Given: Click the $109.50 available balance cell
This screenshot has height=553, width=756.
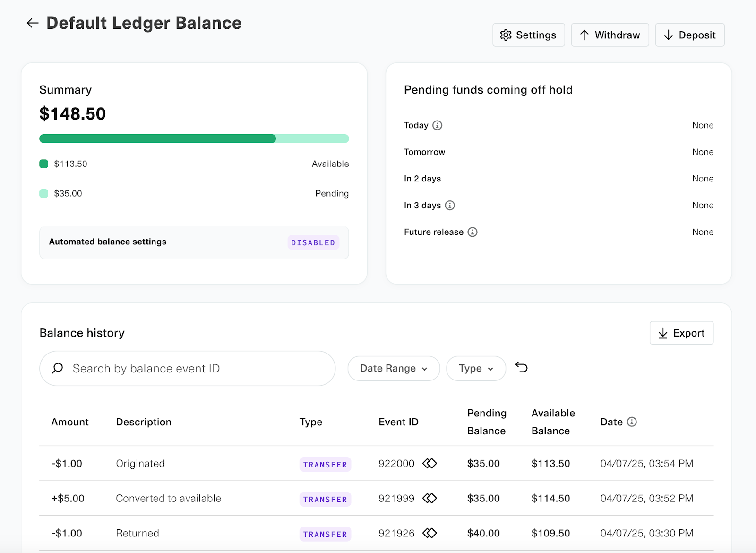Looking at the screenshot, I should pyautogui.click(x=551, y=533).
